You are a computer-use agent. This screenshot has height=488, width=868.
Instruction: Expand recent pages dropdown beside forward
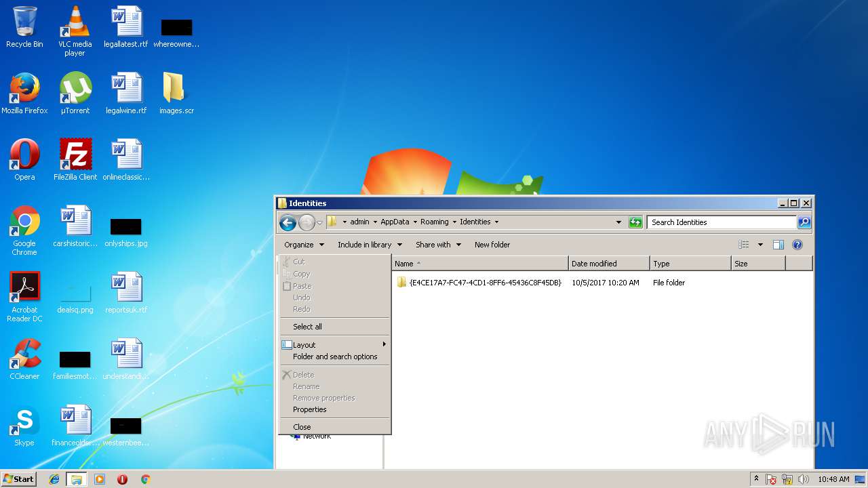point(320,223)
